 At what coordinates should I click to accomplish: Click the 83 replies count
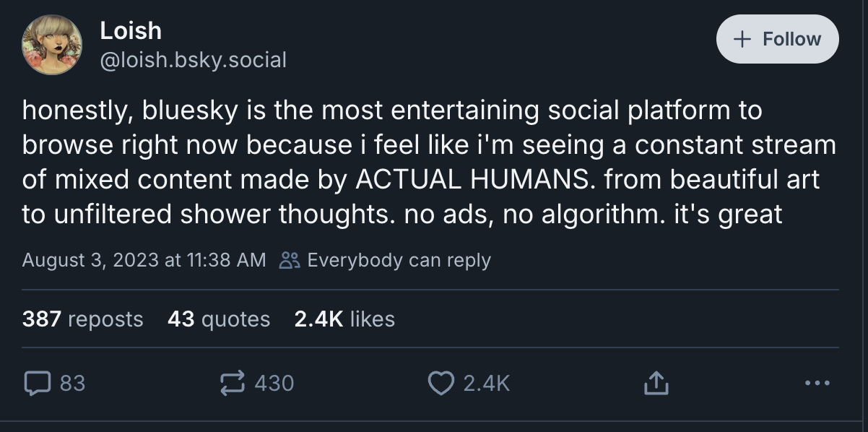coord(72,384)
